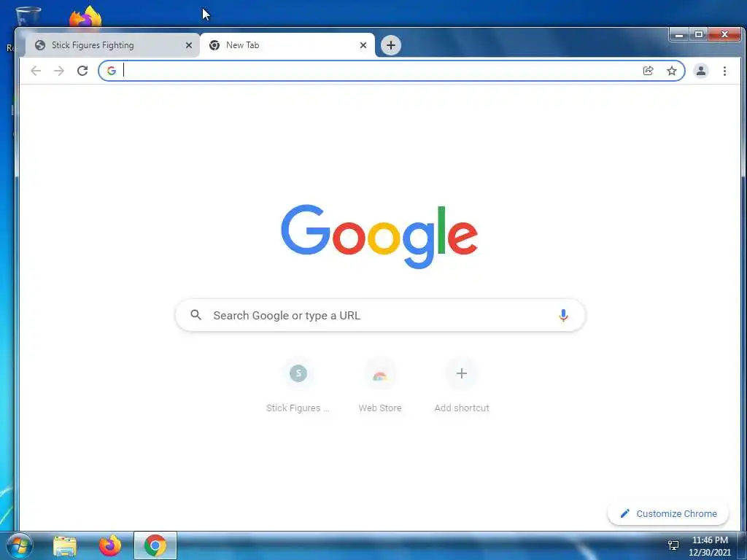Close the New Tab tab
This screenshot has height=560, width=747.
pos(363,45)
